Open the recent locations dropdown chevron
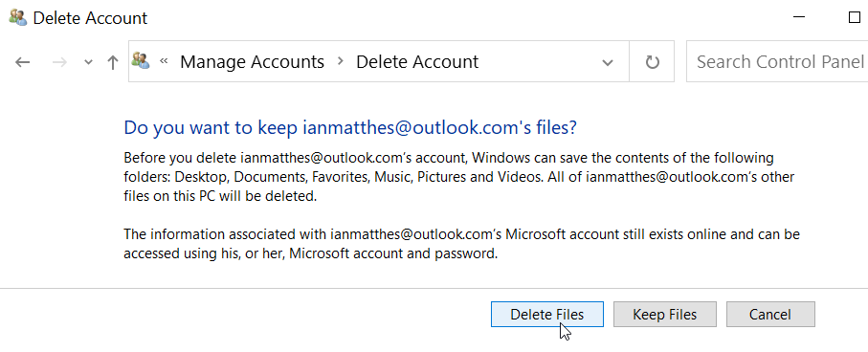Screen dimensions: 868x352 [x=89, y=62]
